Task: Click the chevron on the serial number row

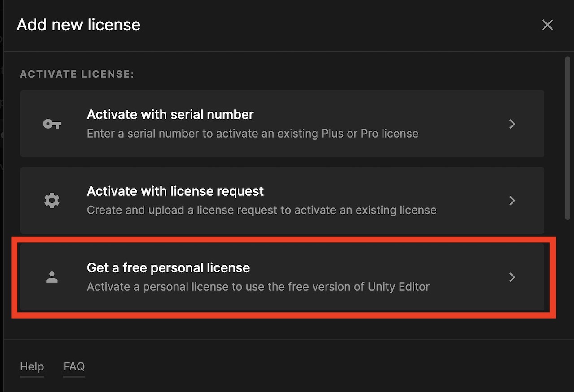Action: pyautogui.click(x=512, y=124)
